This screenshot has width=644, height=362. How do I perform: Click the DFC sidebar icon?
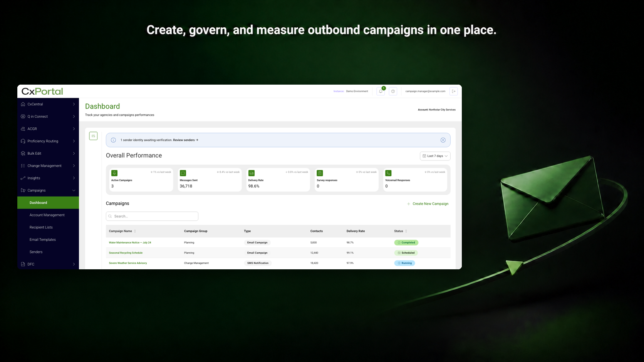23,264
